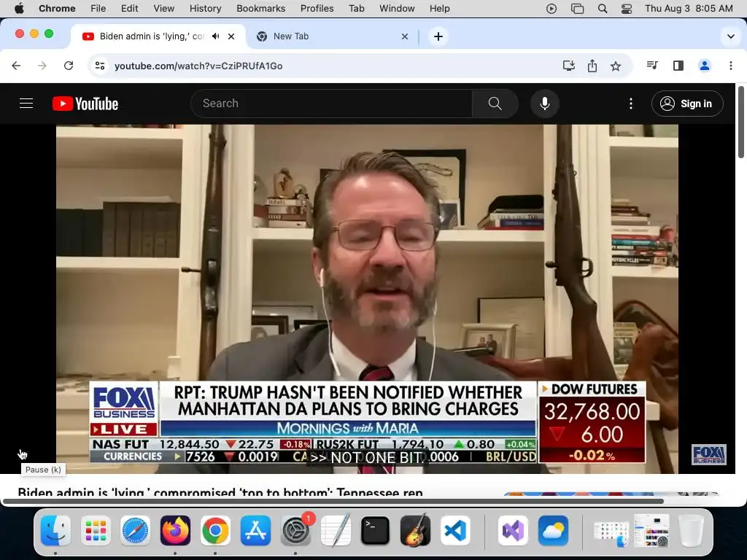This screenshot has height=560, width=747.
Task: Launch Safari from the Dock
Action: (x=135, y=530)
